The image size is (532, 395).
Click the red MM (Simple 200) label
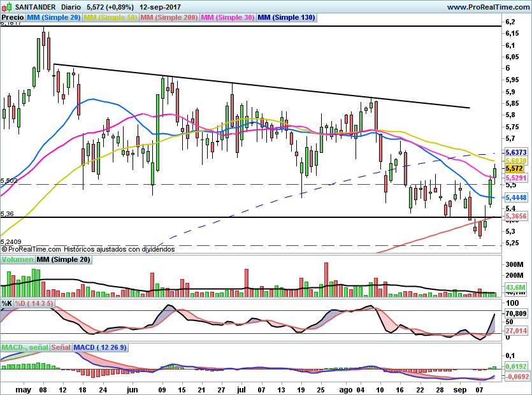pyautogui.click(x=169, y=18)
